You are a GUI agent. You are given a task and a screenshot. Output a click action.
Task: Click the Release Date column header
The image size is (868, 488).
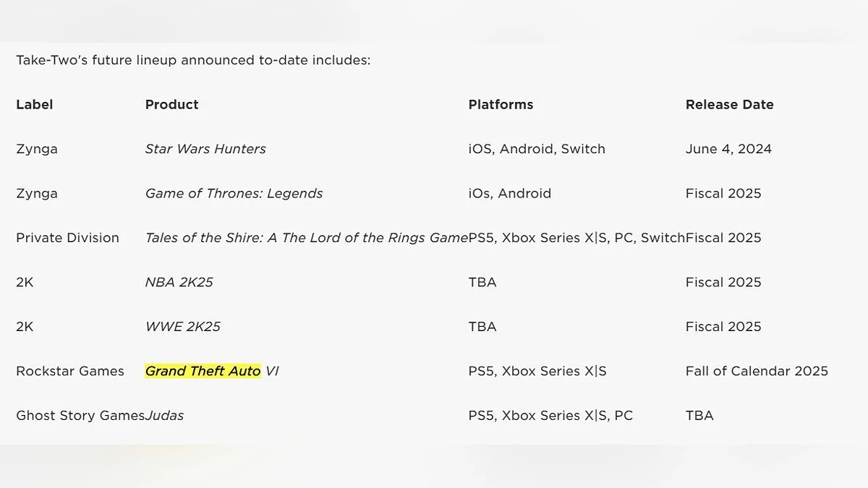pyautogui.click(x=729, y=105)
